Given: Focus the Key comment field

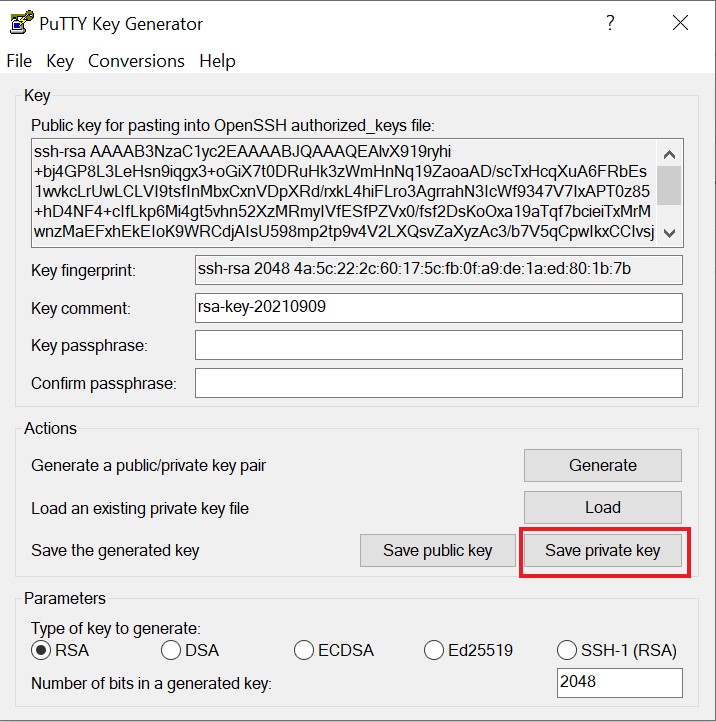Looking at the screenshot, I should click(x=438, y=308).
